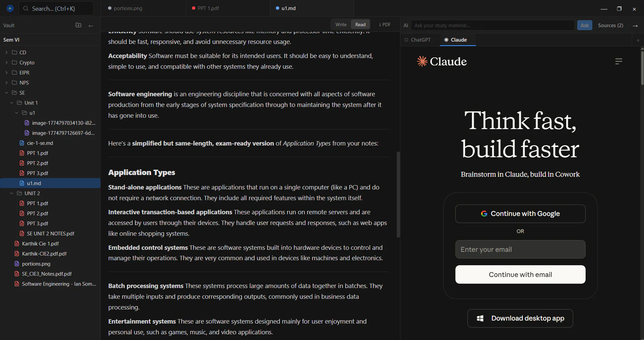Open Sources (2)
Screen dimensions: 644x340
(x=610, y=25)
